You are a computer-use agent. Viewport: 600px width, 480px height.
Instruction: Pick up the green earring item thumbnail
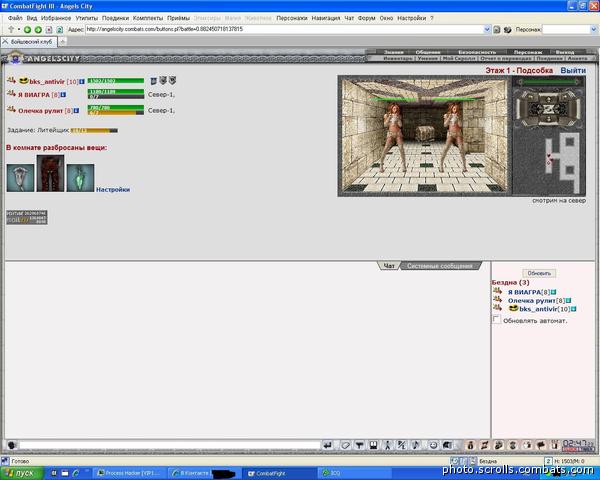[80, 178]
